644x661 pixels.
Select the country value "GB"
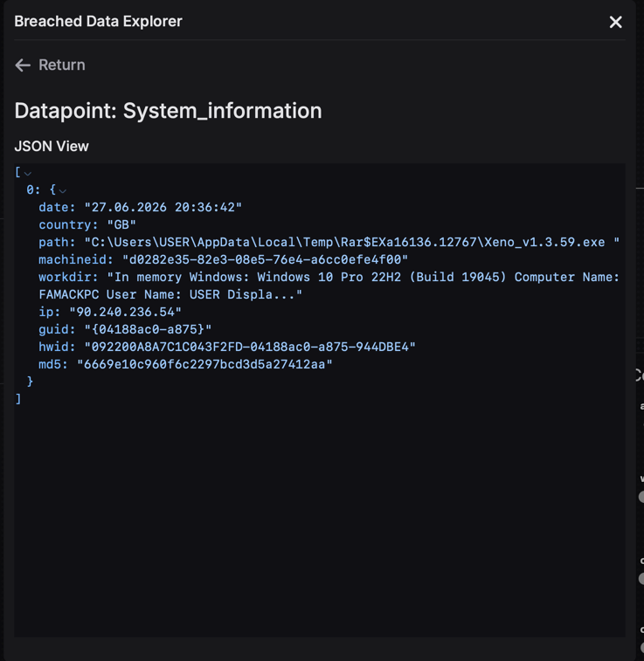pos(121,224)
